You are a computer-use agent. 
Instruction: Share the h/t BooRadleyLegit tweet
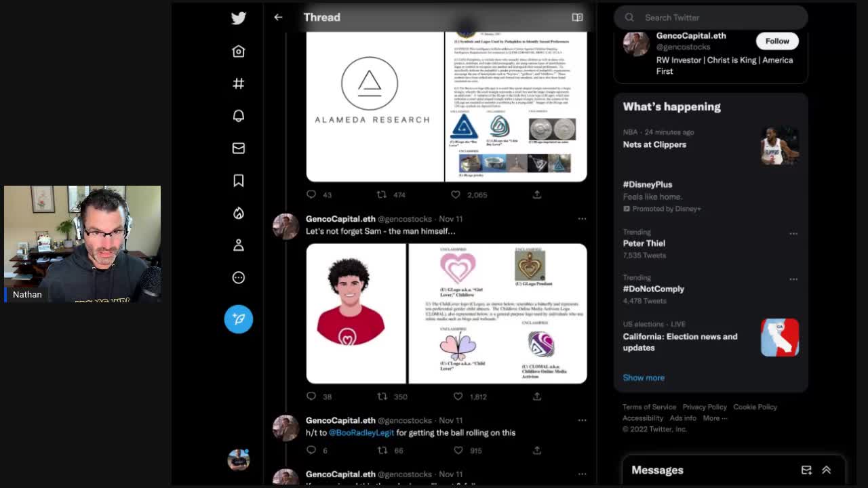(x=536, y=450)
